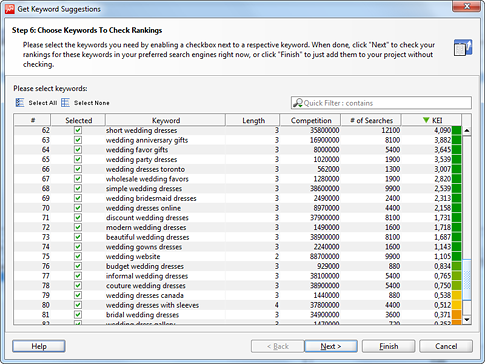Click the greyed < Back button
Viewport: 485px width, 364px height.
pyautogui.click(x=278, y=346)
